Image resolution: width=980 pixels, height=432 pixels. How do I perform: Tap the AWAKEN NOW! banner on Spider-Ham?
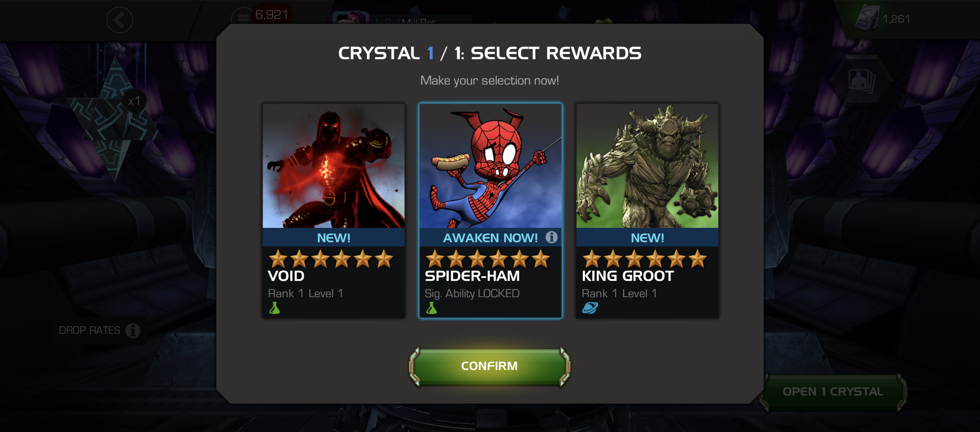coord(490,238)
